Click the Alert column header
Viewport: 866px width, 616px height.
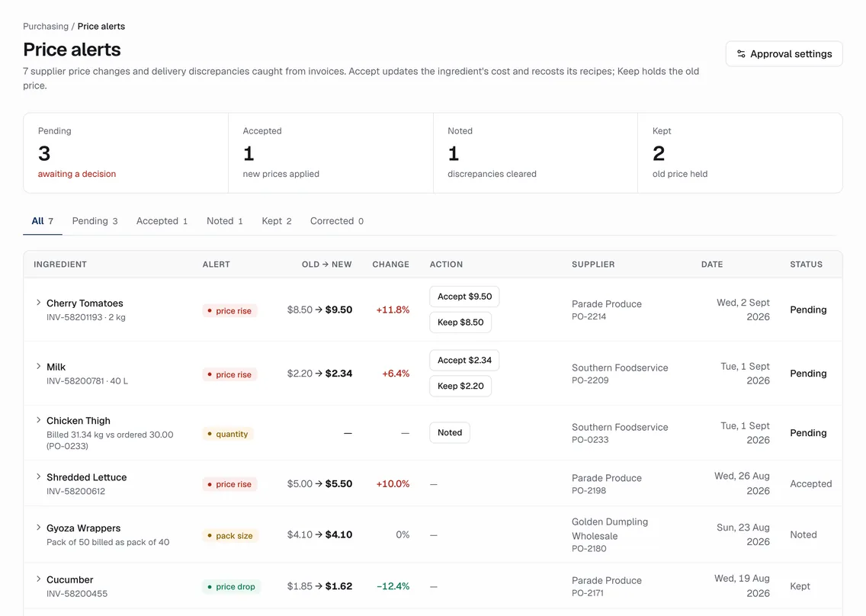tap(216, 265)
